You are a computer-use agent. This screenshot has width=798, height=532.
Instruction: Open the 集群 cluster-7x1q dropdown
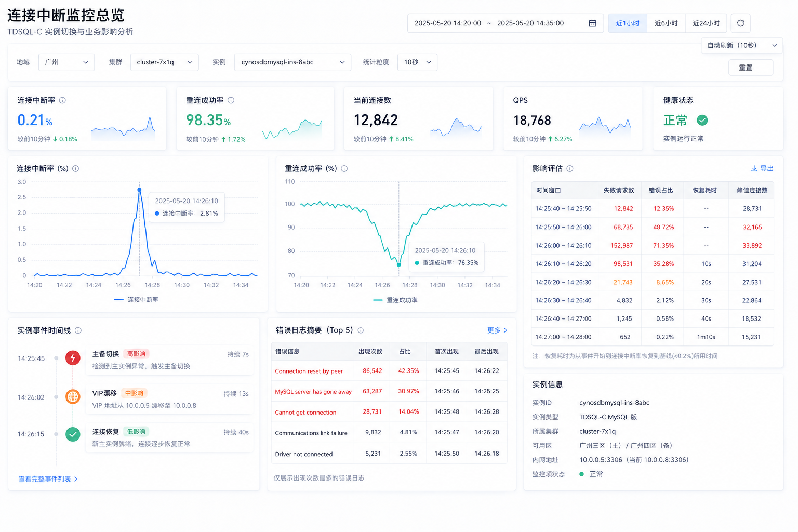point(164,62)
